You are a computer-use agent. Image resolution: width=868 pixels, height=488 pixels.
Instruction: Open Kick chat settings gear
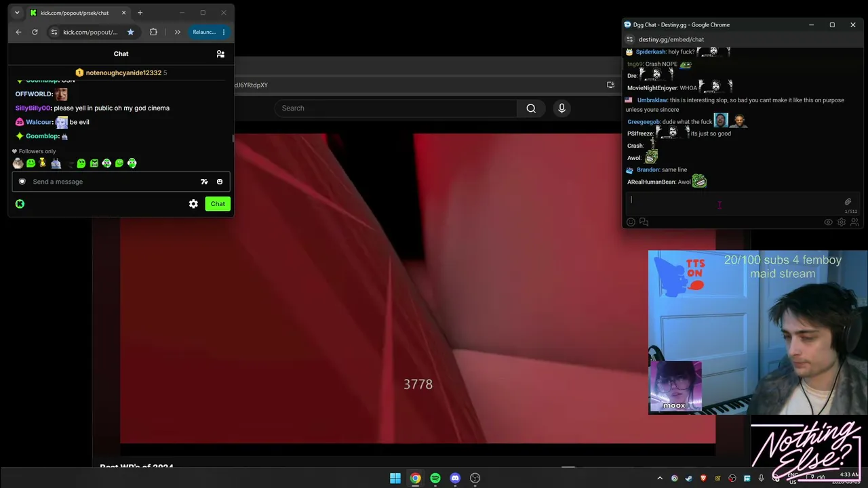click(x=193, y=203)
